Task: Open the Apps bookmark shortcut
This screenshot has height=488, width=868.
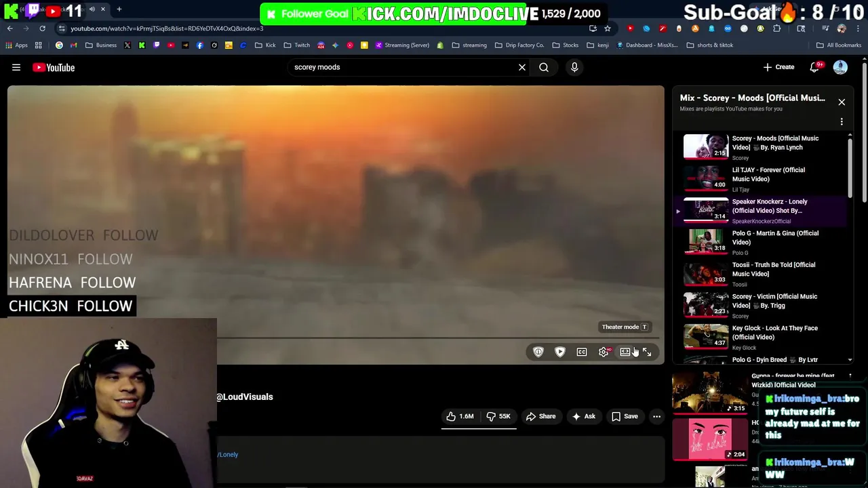Action: [x=16, y=45]
